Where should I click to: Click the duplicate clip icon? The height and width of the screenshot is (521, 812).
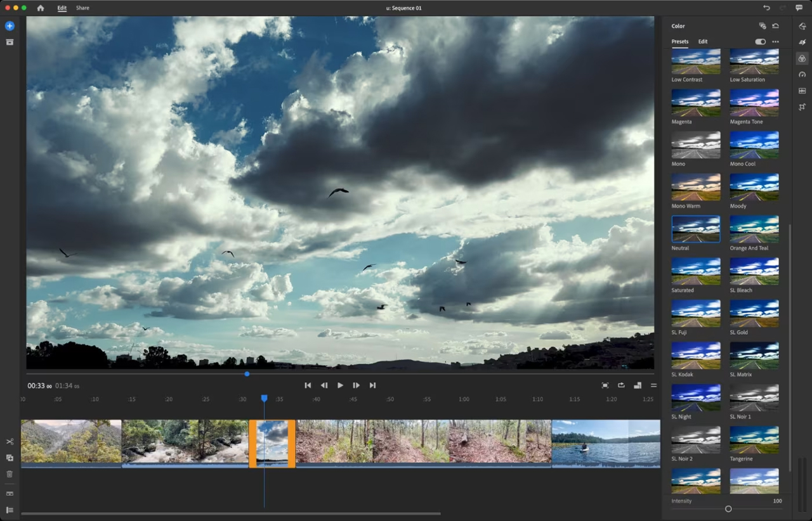tap(10, 458)
